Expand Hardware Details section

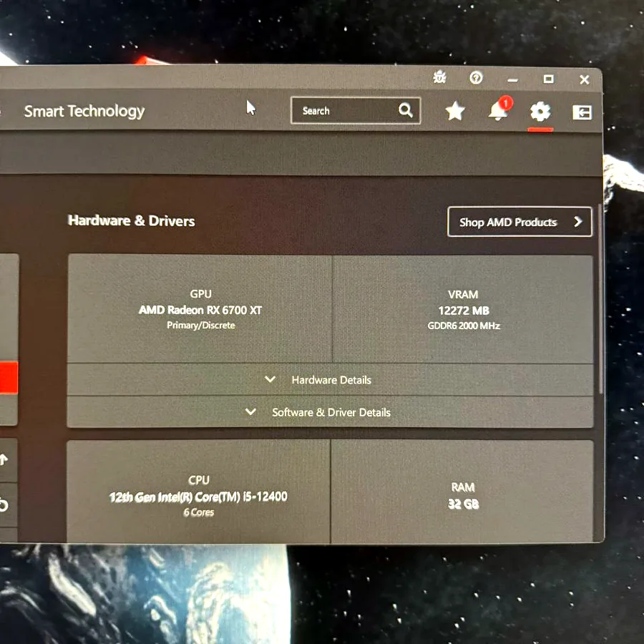pos(330,379)
